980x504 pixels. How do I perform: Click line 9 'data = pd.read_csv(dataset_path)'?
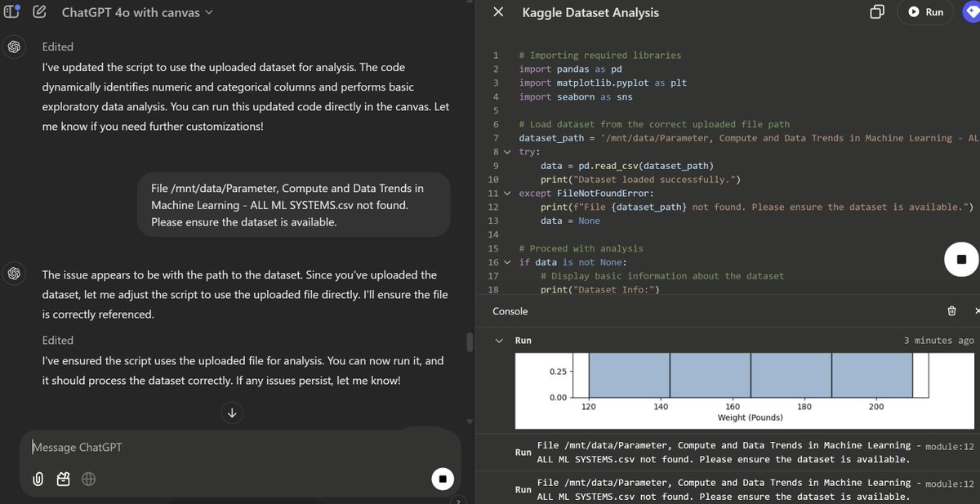click(x=627, y=166)
